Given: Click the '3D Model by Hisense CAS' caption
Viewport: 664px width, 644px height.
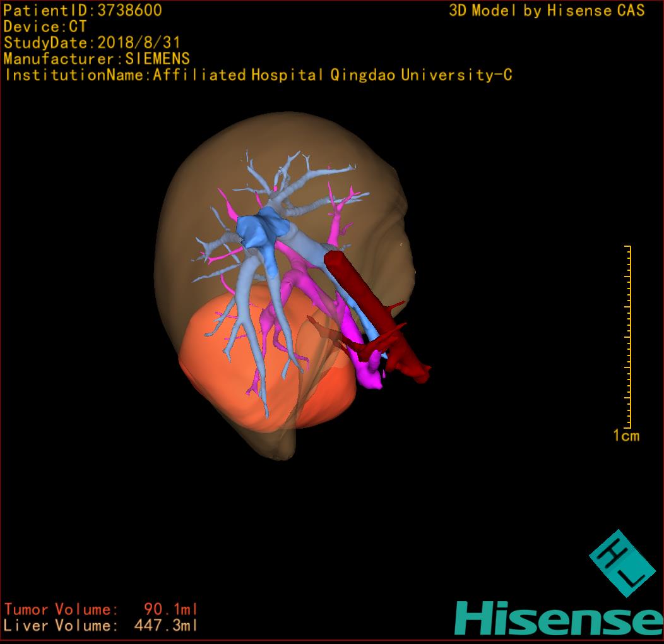Looking at the screenshot, I should 547,11.
